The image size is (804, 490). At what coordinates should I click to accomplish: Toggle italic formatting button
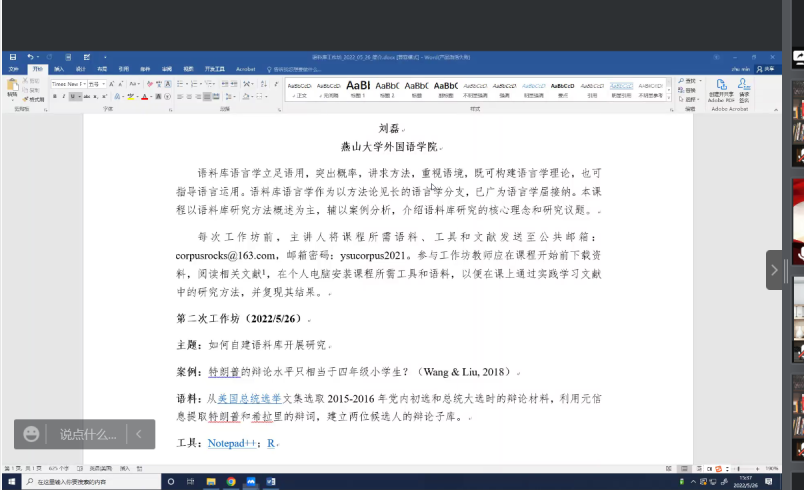pyautogui.click(x=63, y=97)
